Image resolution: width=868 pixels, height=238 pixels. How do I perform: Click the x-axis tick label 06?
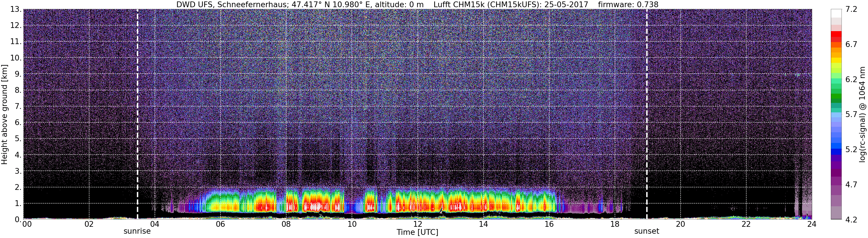coord(220,224)
